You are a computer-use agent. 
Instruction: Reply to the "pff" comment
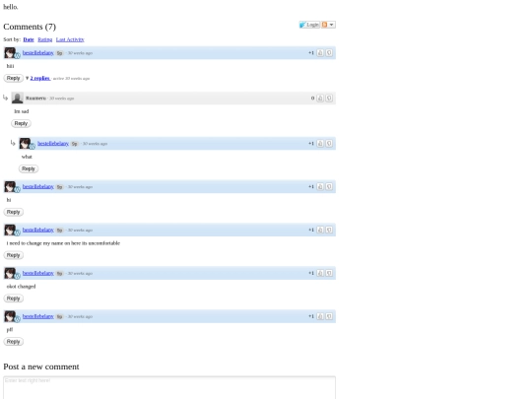[13, 342]
